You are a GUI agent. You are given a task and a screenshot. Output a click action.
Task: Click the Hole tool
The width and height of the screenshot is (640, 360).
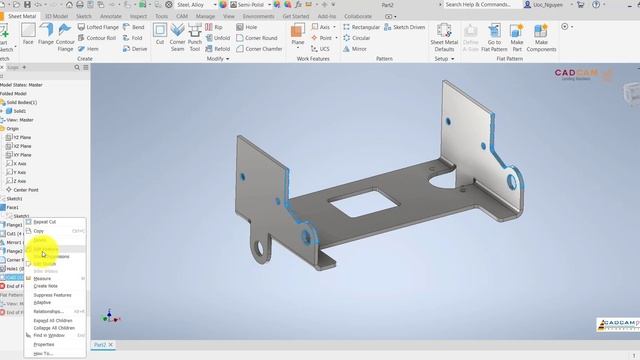pos(247,27)
